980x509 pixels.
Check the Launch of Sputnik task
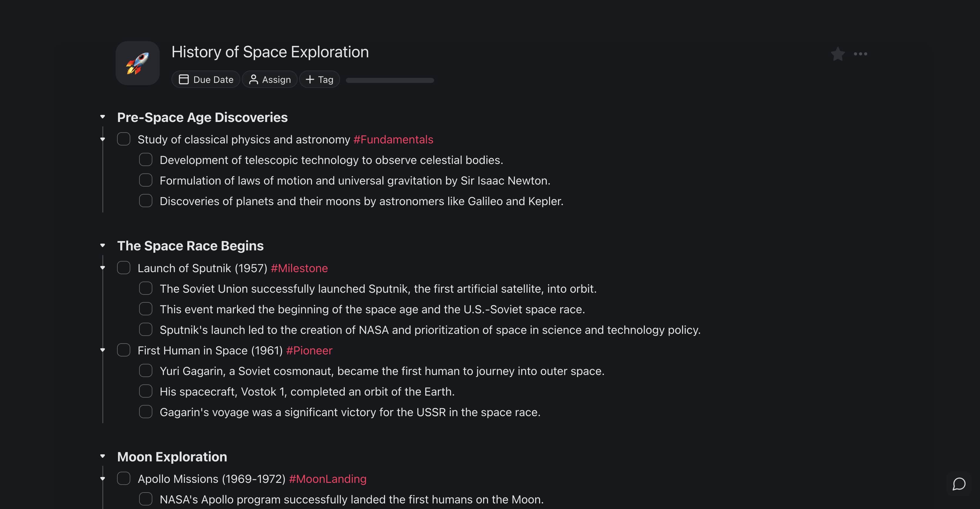click(124, 268)
